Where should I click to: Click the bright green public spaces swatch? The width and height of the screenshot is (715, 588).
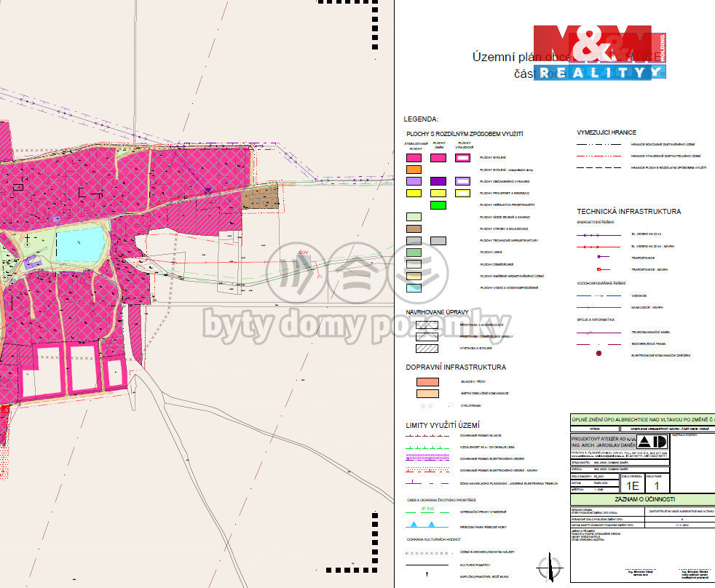(438, 205)
